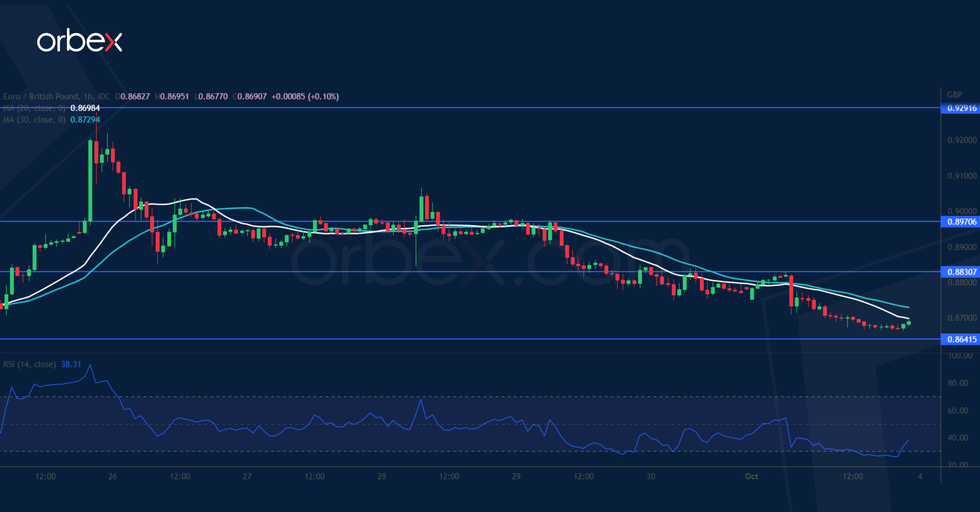Click the 30 date marker on time axis
The width and height of the screenshot is (980, 512).
(x=651, y=476)
